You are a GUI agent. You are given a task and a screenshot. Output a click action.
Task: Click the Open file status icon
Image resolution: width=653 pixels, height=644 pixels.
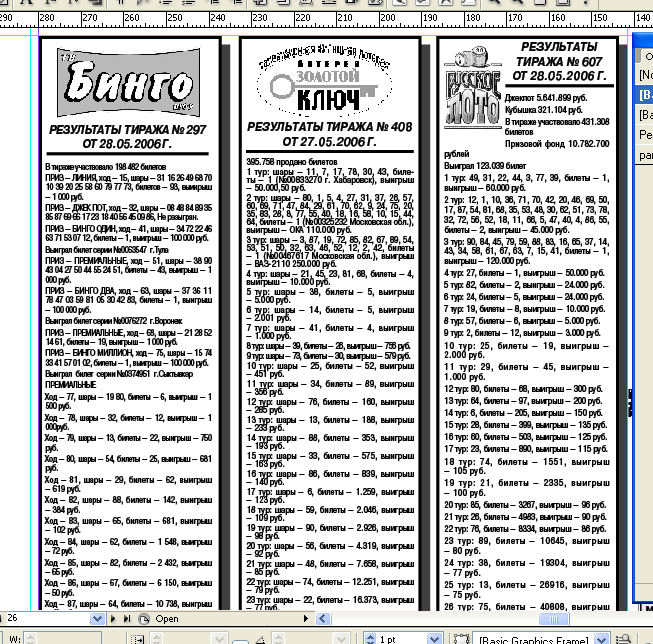pos(144,619)
